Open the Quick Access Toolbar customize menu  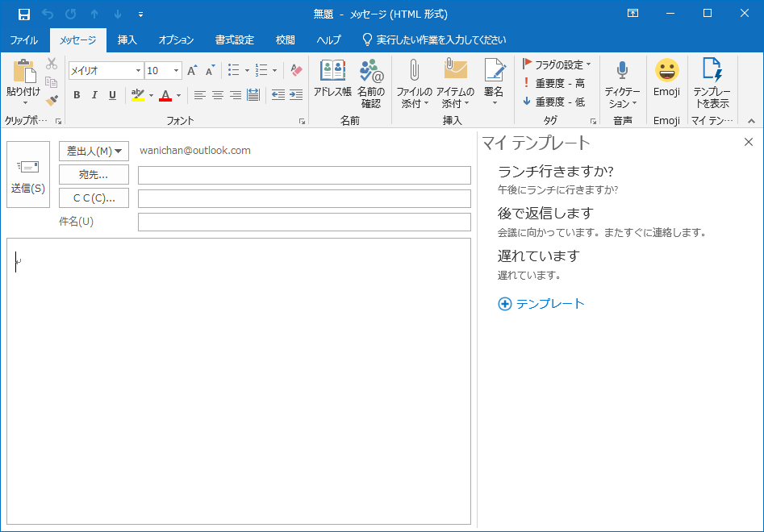pos(140,15)
